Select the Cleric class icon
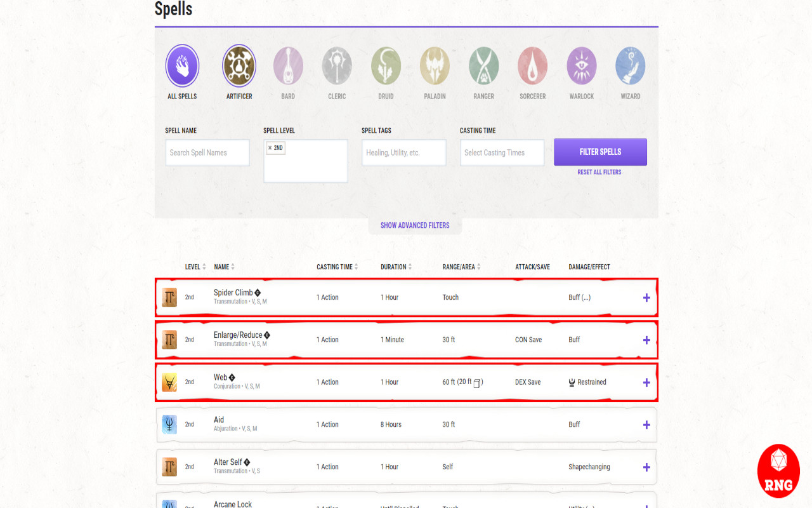This screenshot has height=508, width=812. tap(337, 66)
